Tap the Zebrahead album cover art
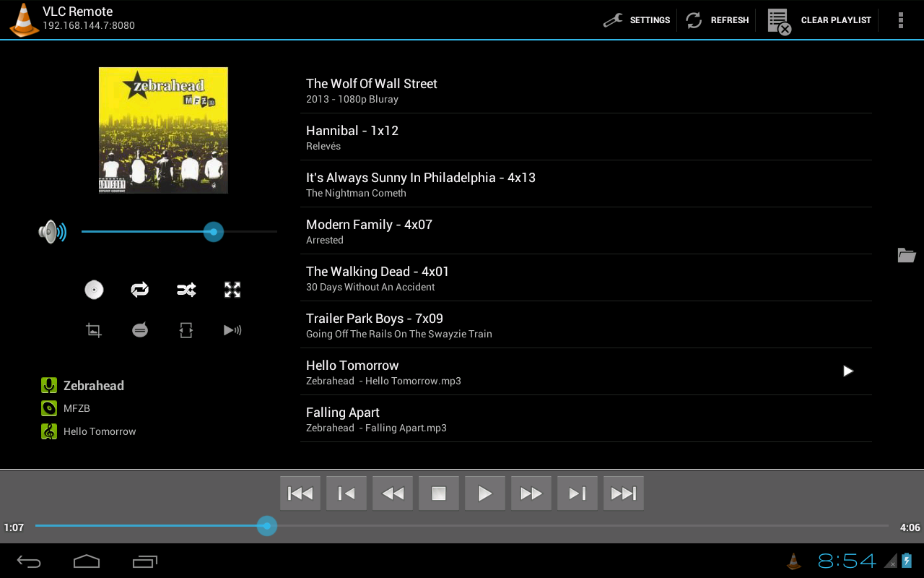This screenshot has width=924, height=578. click(163, 130)
